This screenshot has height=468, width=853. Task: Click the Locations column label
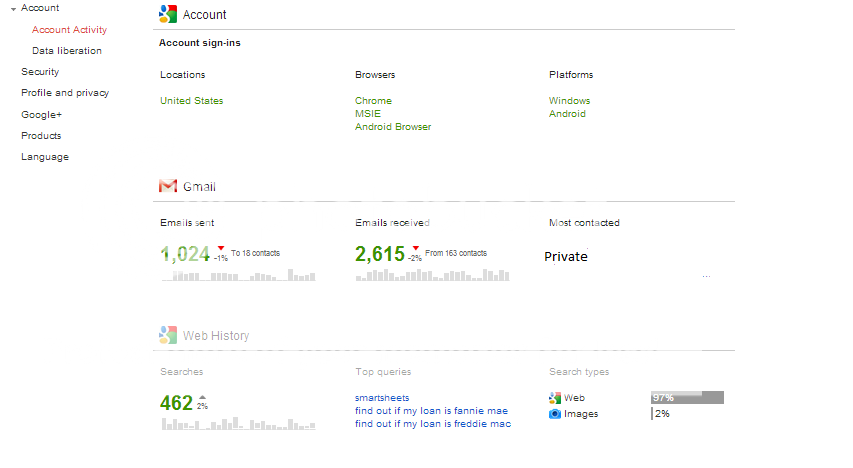182,75
